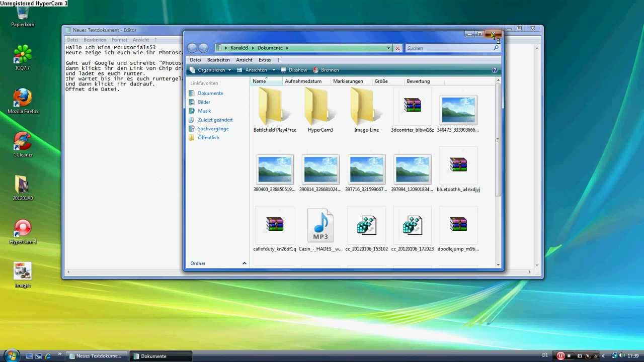Sort by Name column header
Screen dimensions: 644x362
tap(267, 81)
